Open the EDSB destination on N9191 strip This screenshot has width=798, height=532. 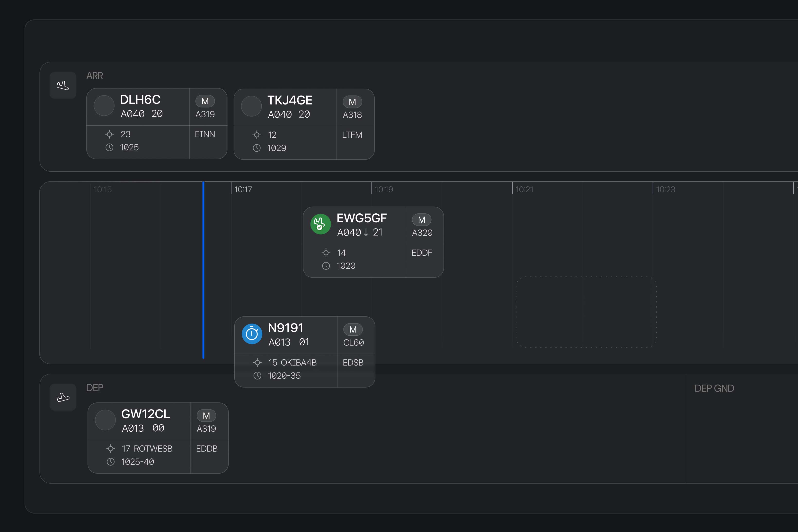[x=353, y=362]
